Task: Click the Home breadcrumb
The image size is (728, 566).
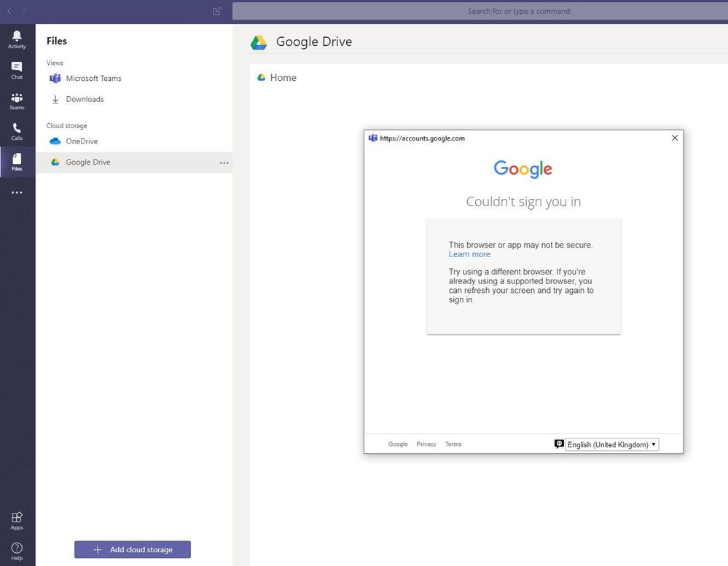Action: pos(283,77)
